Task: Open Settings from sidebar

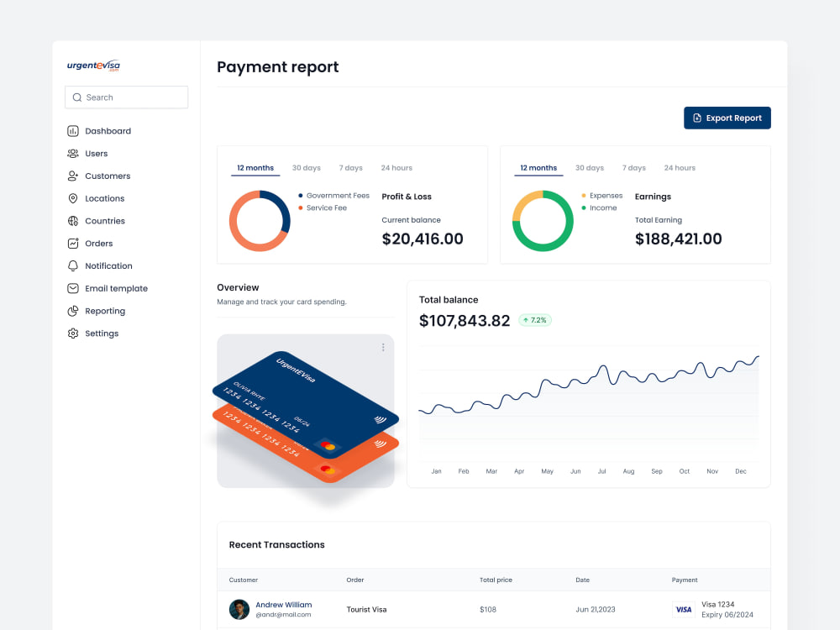Action: pos(102,333)
